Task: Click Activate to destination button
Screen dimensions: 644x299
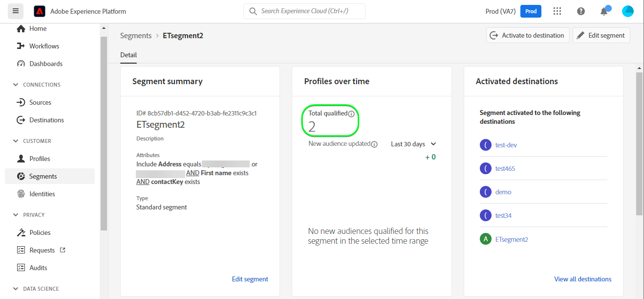Action: [528, 35]
